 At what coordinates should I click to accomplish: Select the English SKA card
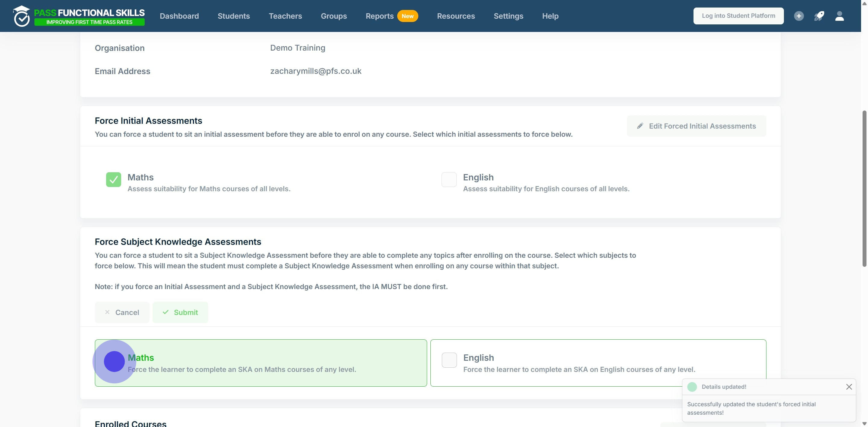coord(598,363)
